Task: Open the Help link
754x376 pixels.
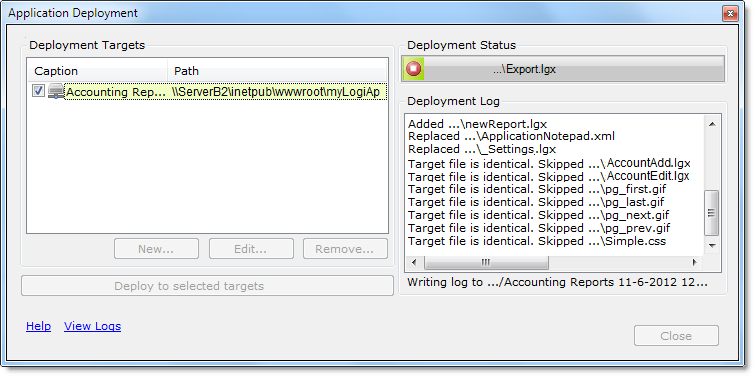Action: click(x=38, y=326)
